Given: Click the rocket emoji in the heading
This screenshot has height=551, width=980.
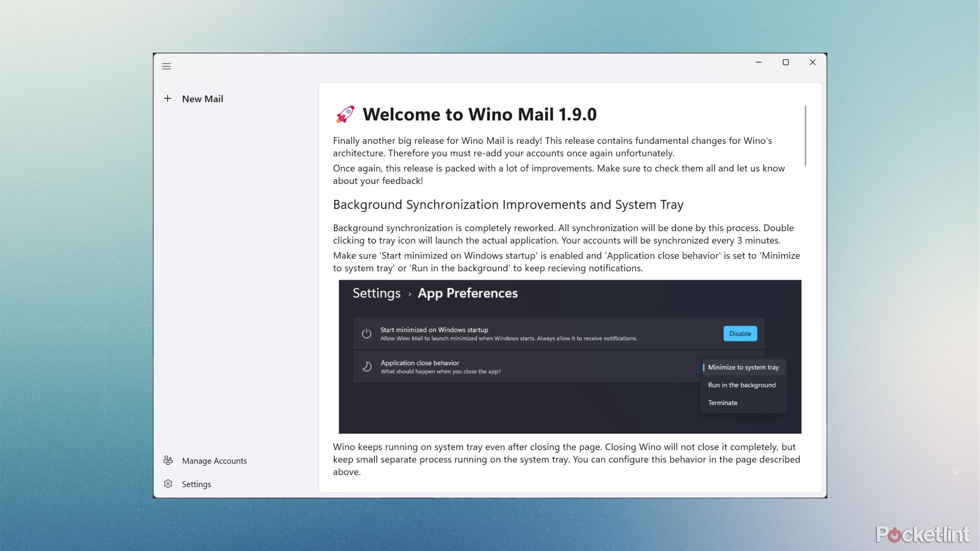Looking at the screenshot, I should (345, 114).
